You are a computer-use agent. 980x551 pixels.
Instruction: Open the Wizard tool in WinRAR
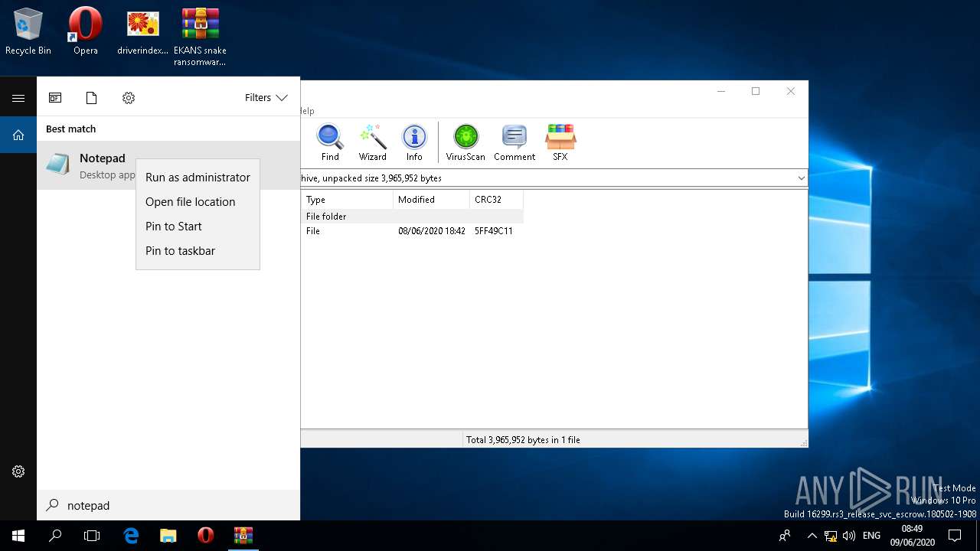coord(373,142)
